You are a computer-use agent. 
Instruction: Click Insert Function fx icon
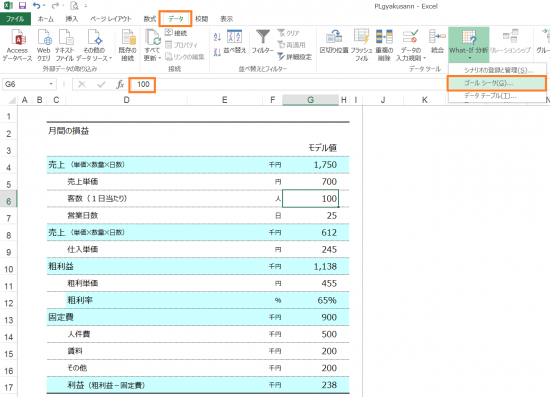pyautogui.click(x=120, y=84)
